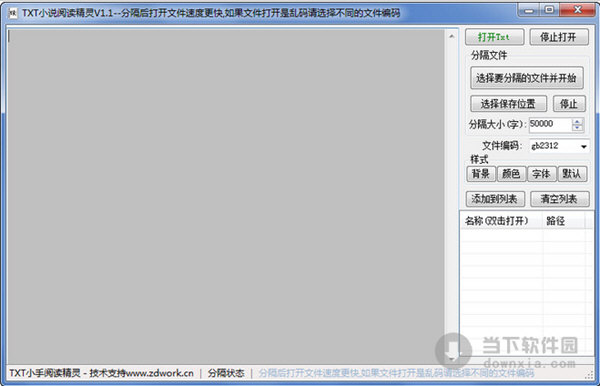Maximize the TXT小说阅读精灵 window
This screenshot has height=386, width=600.
[549, 10]
